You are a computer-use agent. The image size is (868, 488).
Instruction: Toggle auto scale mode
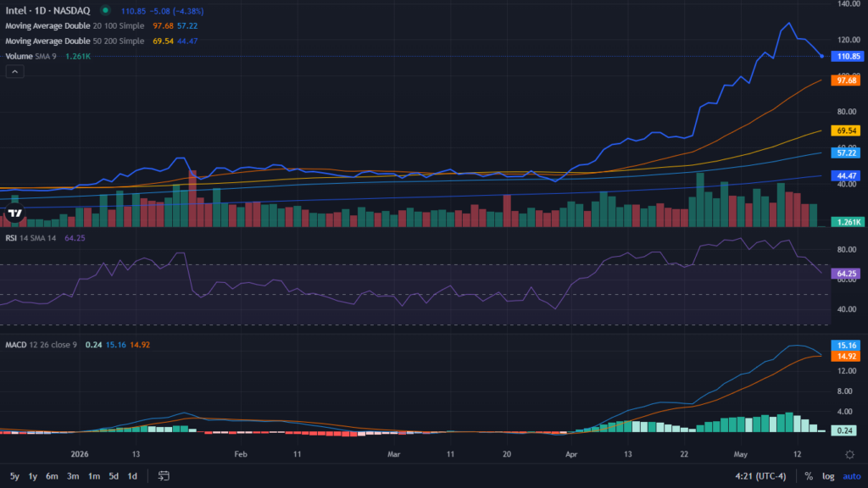(851, 476)
